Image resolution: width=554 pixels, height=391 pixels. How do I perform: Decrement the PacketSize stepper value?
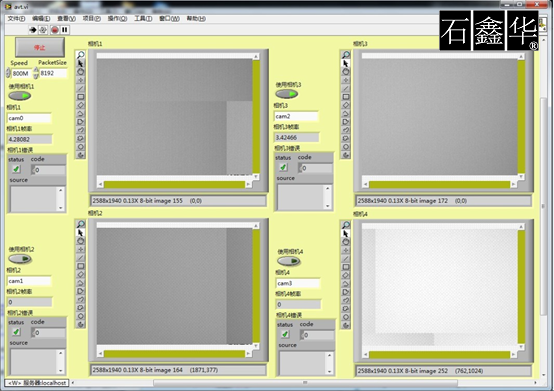(x=36, y=76)
